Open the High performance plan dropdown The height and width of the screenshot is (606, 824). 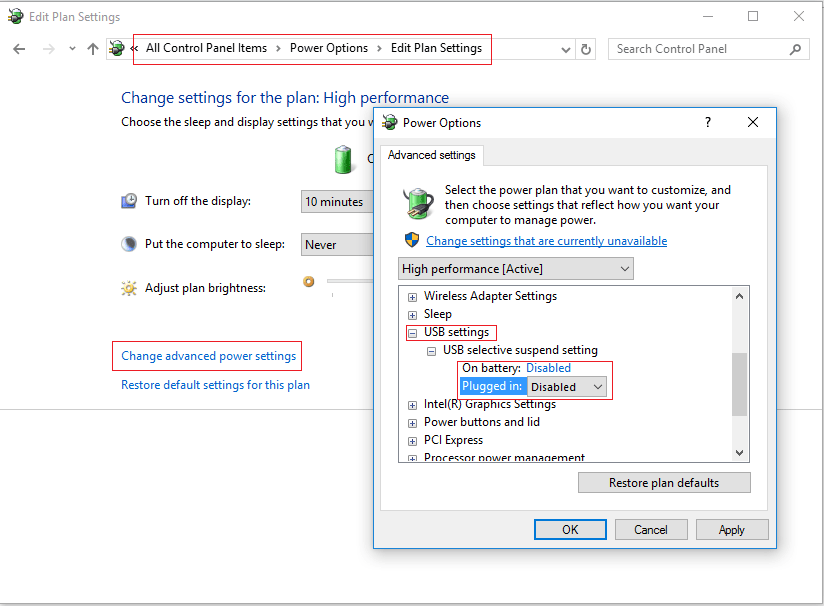click(x=516, y=269)
